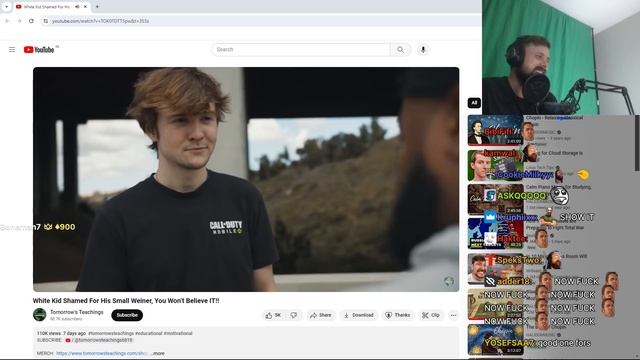
Task: Open the YouTube hamburger guide menu
Action: pos(12,49)
